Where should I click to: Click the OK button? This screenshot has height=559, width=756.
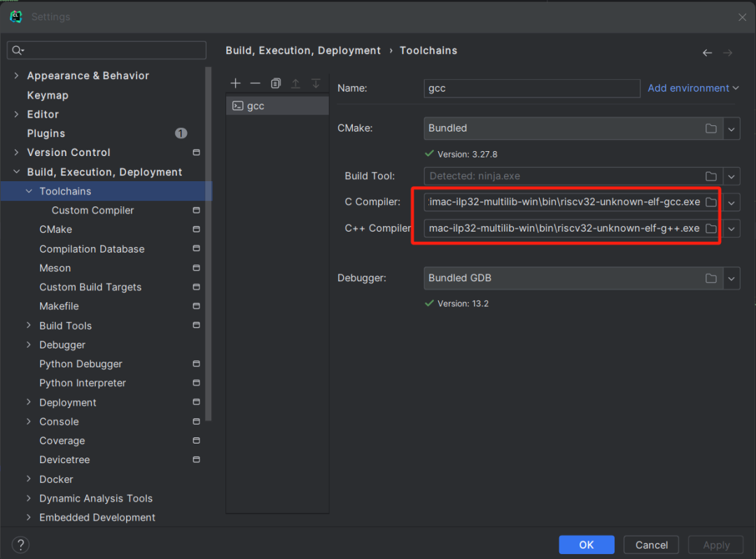coord(586,545)
